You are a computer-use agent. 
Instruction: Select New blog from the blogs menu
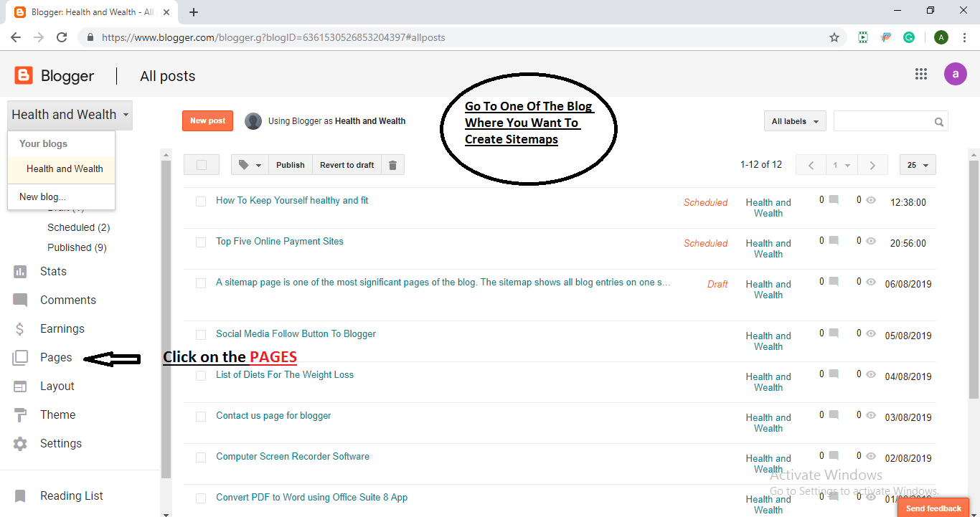(x=42, y=196)
